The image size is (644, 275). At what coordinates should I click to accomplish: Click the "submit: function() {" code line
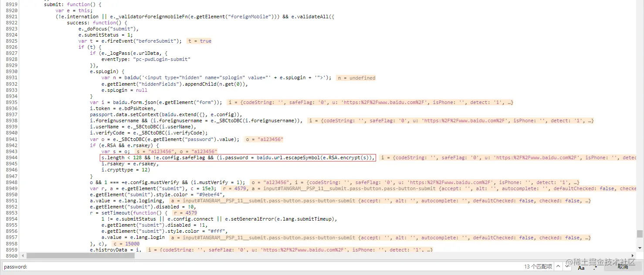(x=73, y=4)
